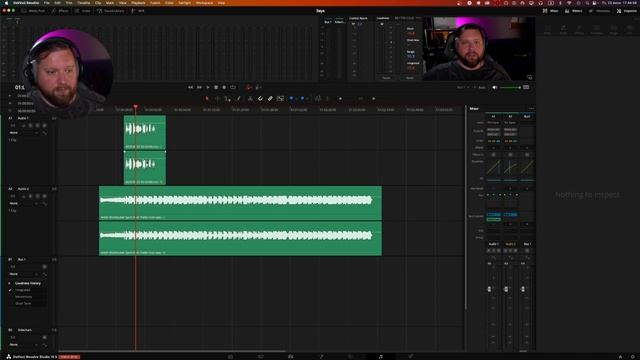Select the Short Term loudness option

[x=23, y=303]
